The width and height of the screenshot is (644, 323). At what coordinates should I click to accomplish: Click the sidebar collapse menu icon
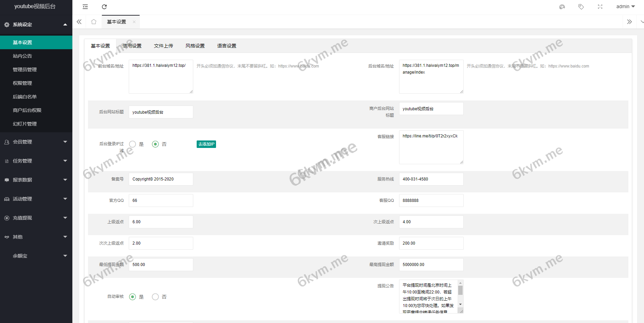pos(85,7)
